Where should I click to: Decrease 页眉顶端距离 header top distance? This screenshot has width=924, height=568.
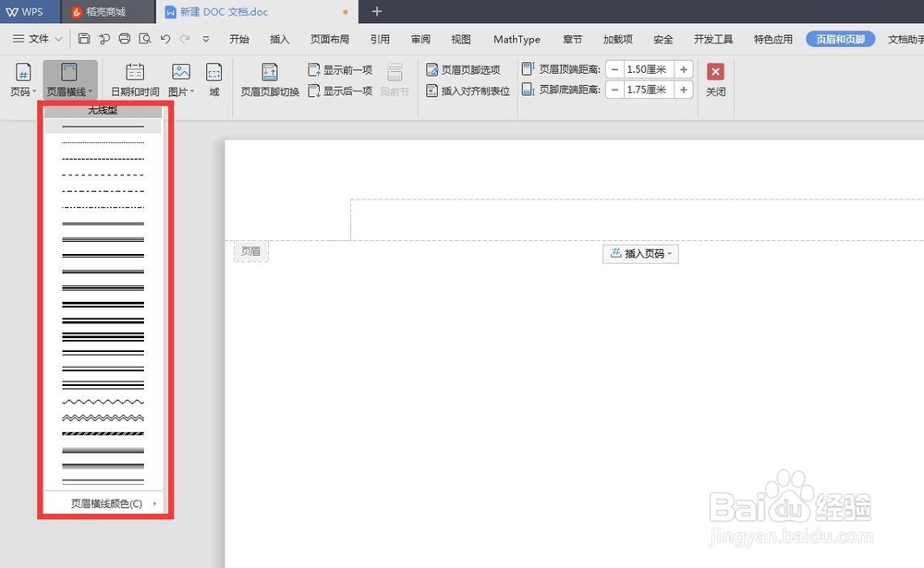614,69
